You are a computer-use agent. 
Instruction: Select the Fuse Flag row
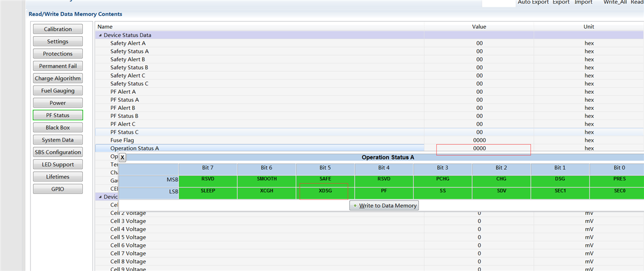tap(370, 140)
